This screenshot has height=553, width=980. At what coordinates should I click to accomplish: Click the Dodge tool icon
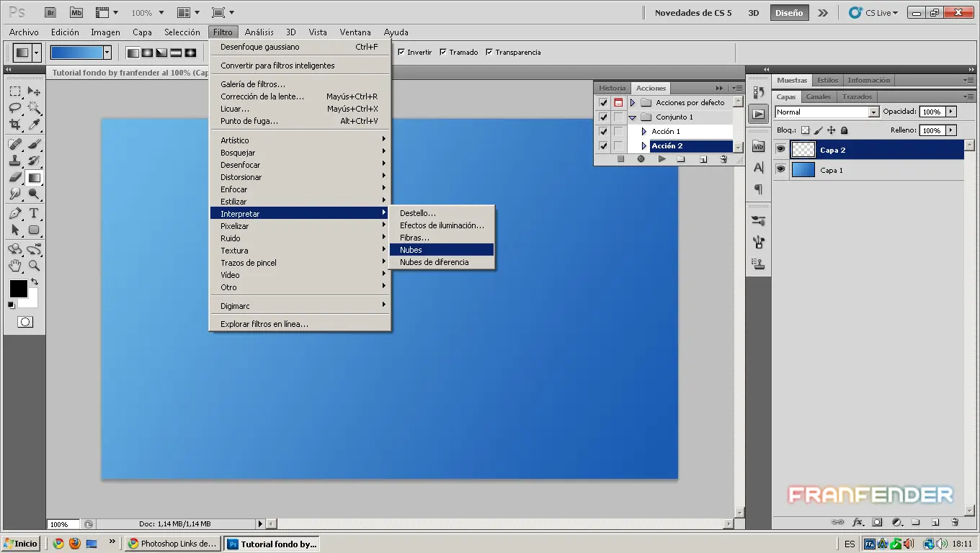(34, 194)
